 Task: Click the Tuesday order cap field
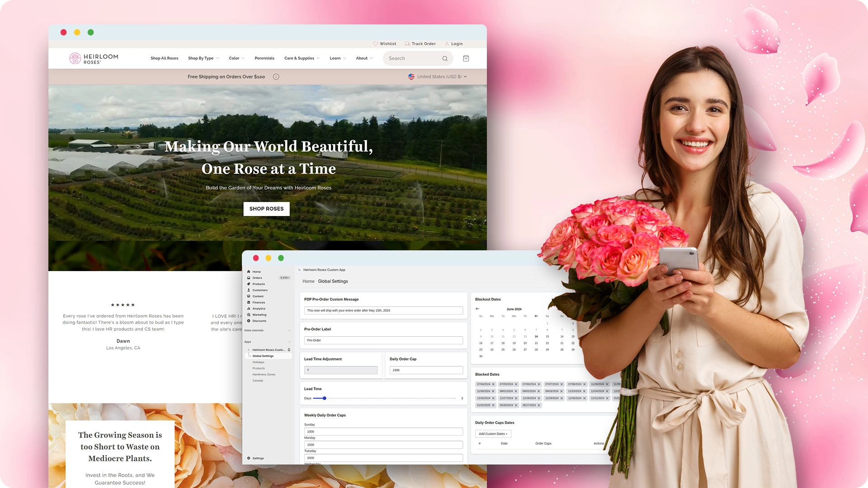point(383,458)
